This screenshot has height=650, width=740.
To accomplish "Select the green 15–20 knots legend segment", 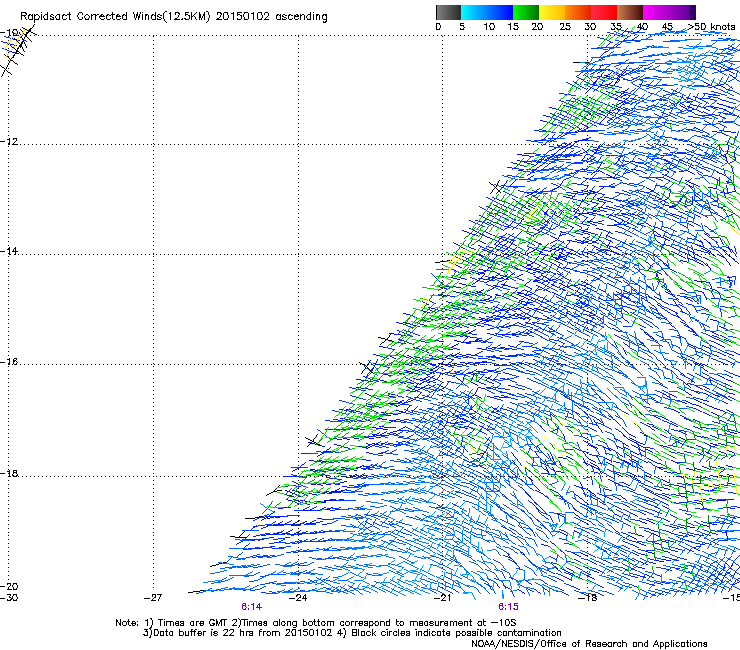I will [x=526, y=12].
